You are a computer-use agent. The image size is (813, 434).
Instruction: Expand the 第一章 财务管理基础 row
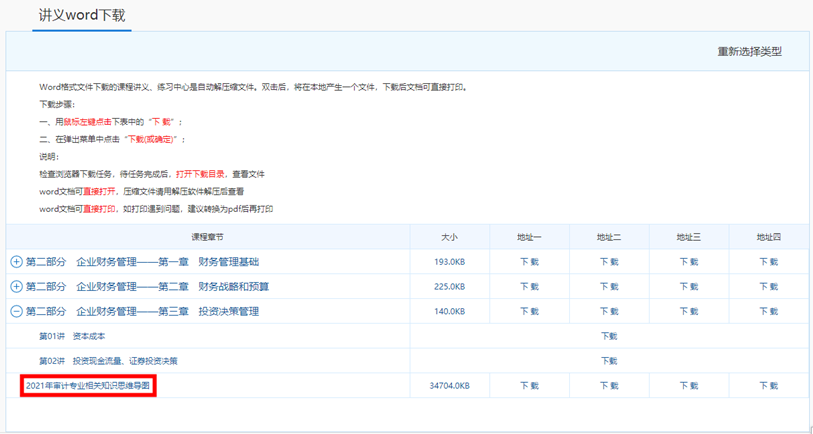pos(16,262)
